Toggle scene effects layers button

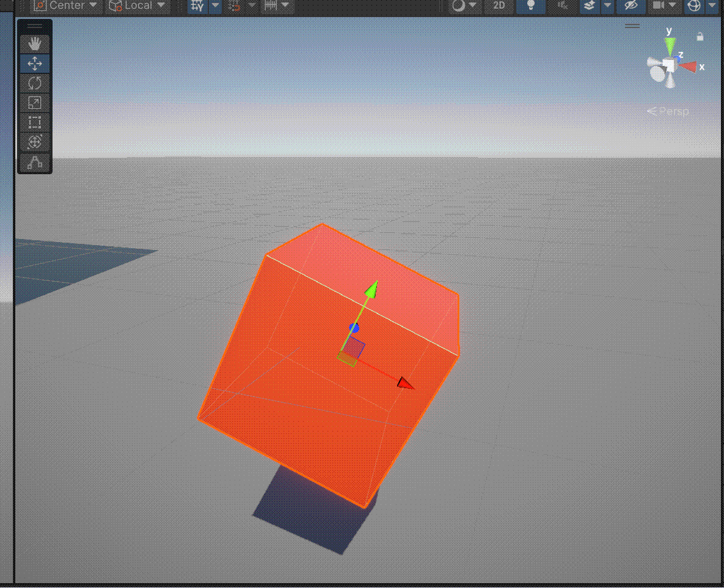click(x=589, y=6)
